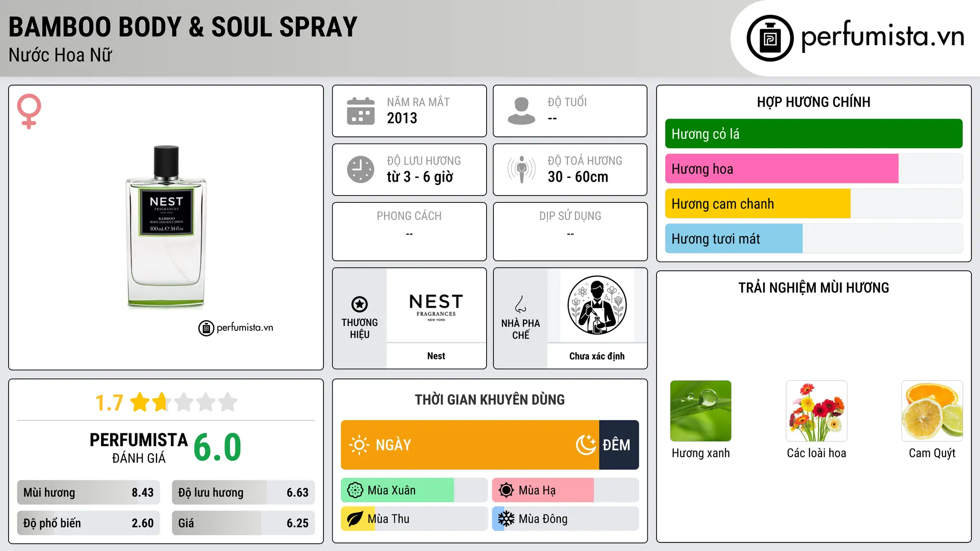Click the clock icon for Độ lưu hương
Image resolution: width=980 pixels, height=551 pixels.
361,169
